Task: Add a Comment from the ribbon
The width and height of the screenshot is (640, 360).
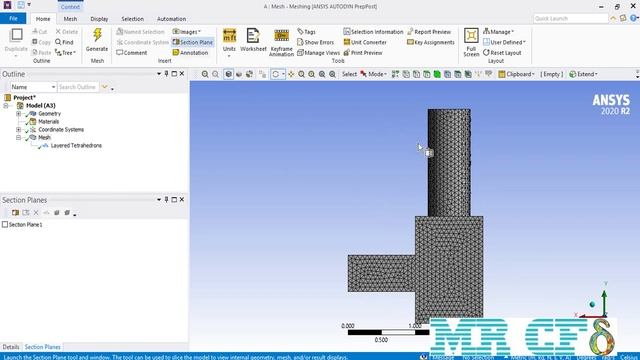Action: point(131,53)
